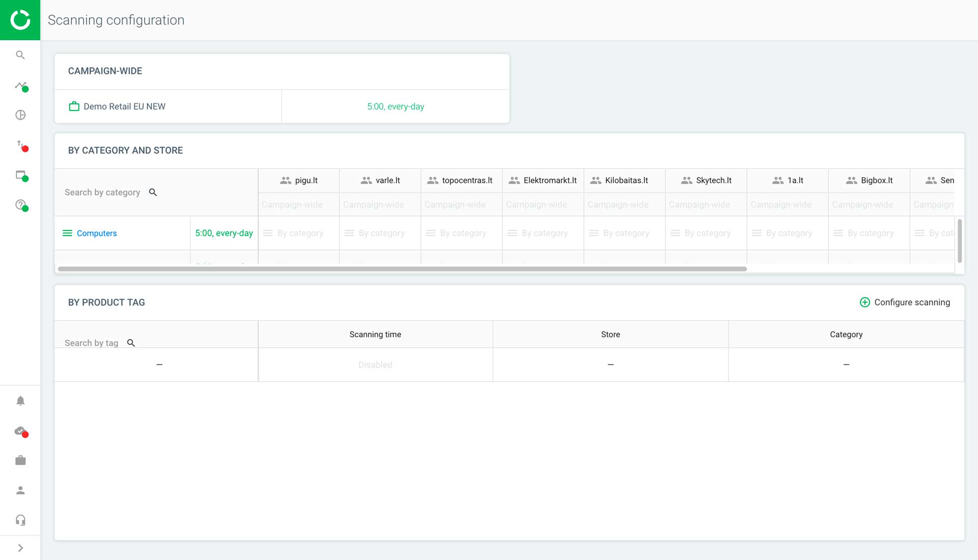
Task: Click the Configure scanning button
Action: [905, 302]
